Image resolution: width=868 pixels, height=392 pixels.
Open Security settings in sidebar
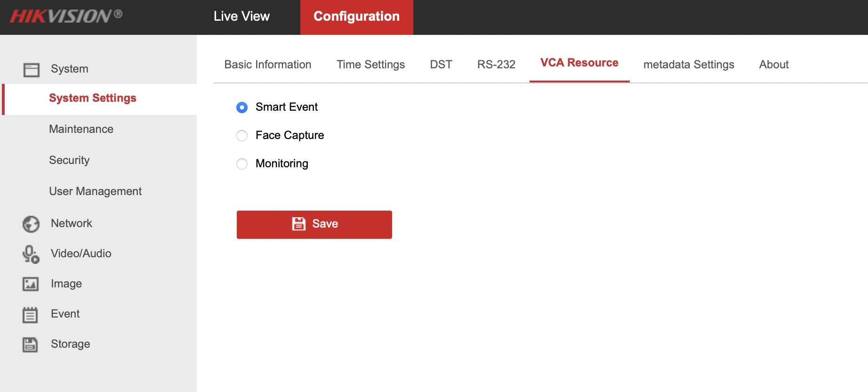69,160
